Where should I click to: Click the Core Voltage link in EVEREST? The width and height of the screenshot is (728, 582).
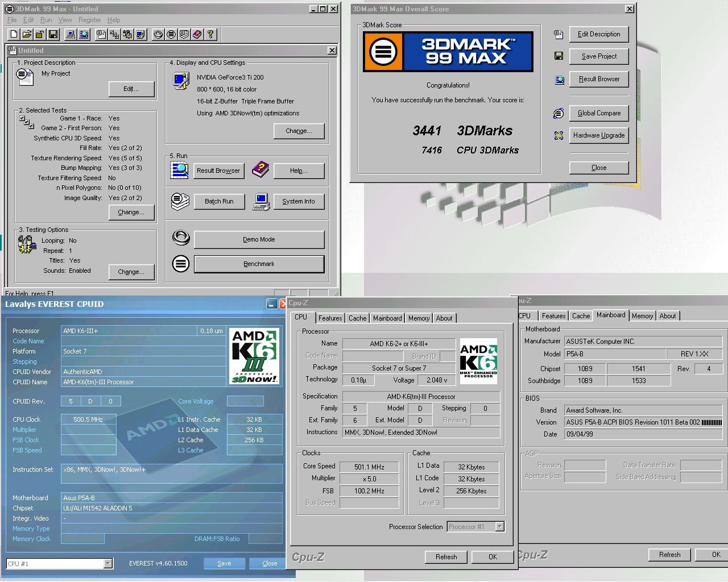click(196, 401)
